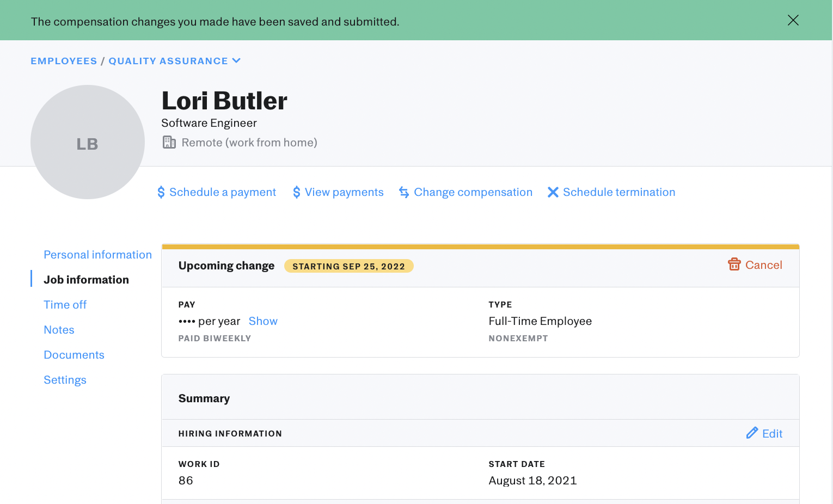
Task: Click the Hiring Information header
Action: pos(230,434)
